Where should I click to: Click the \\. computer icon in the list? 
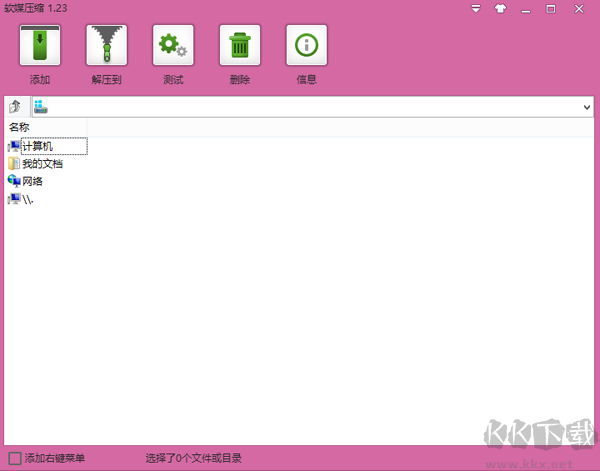[14, 199]
